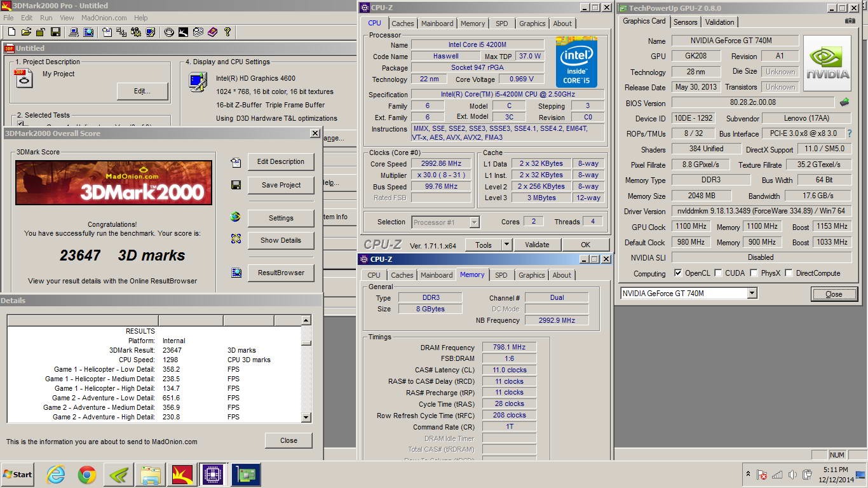Click the 3DMark2000 taskbar icon

pos(182,475)
